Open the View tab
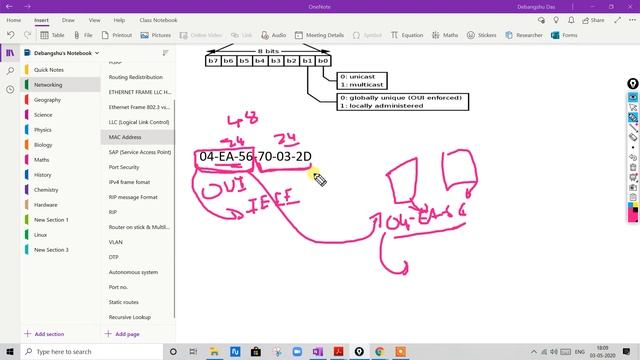 [x=94, y=20]
